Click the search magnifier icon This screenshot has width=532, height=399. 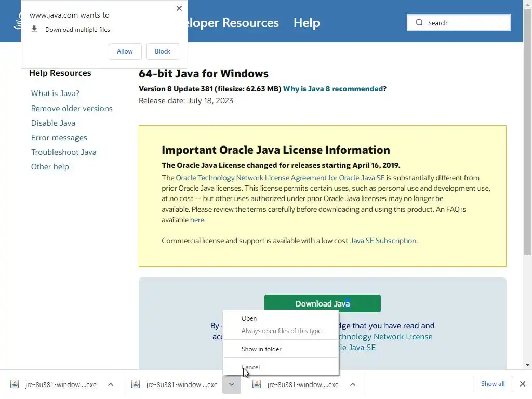419,22
